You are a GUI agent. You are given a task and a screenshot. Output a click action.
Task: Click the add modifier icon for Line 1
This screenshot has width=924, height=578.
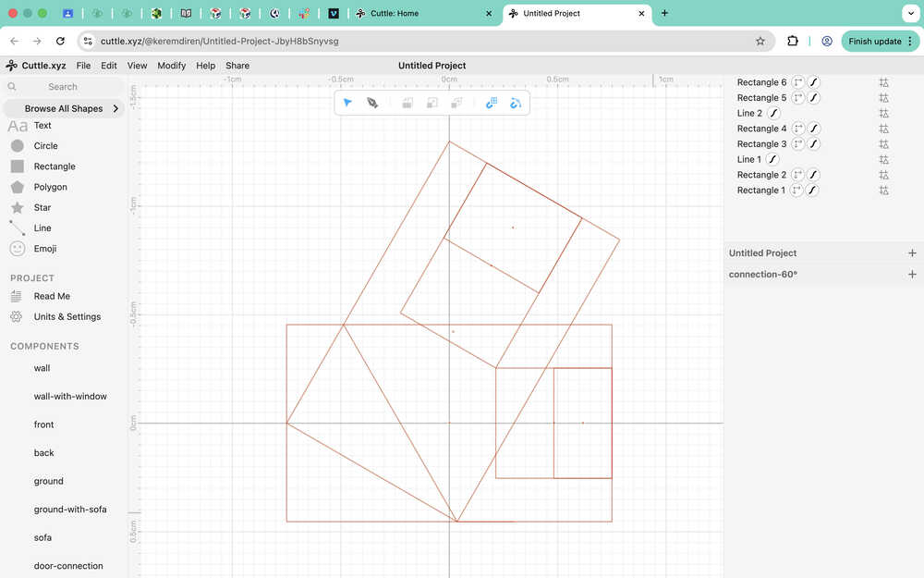883,160
